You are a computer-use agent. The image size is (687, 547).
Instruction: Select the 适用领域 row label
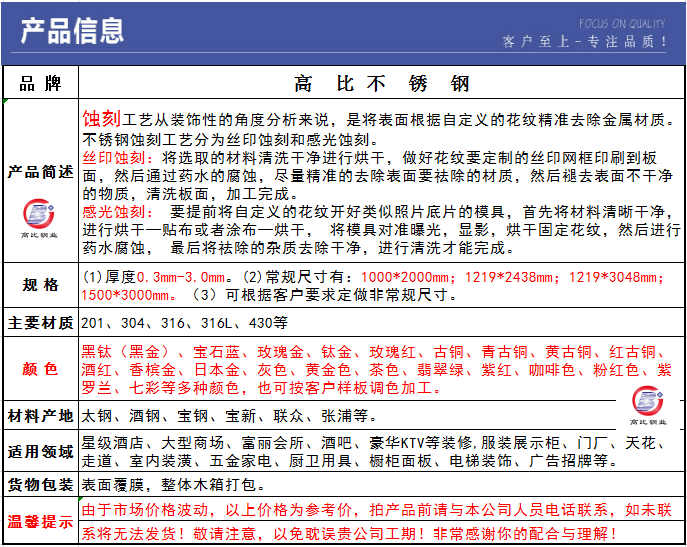tap(40, 451)
